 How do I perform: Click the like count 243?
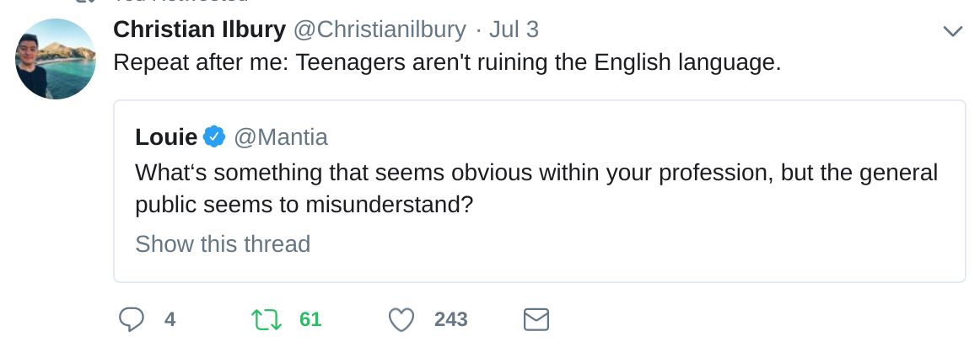[450, 320]
